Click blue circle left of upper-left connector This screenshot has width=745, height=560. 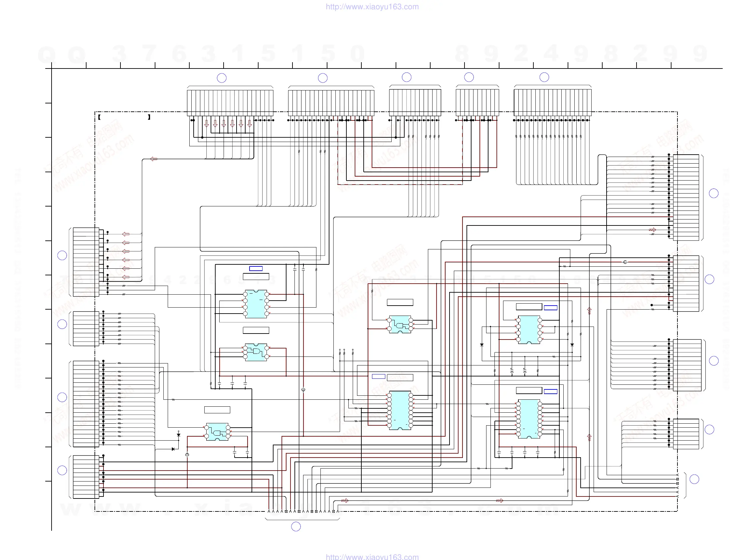click(x=62, y=255)
